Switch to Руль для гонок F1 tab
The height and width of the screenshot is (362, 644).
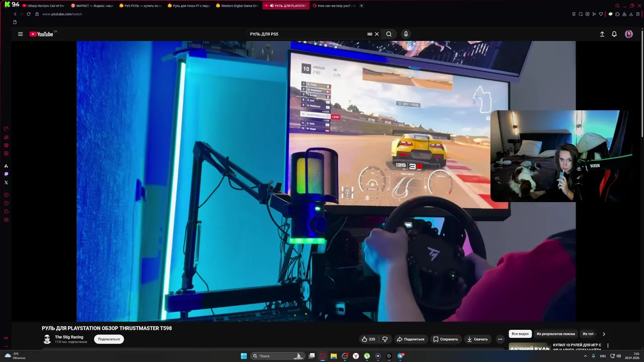coord(189,6)
